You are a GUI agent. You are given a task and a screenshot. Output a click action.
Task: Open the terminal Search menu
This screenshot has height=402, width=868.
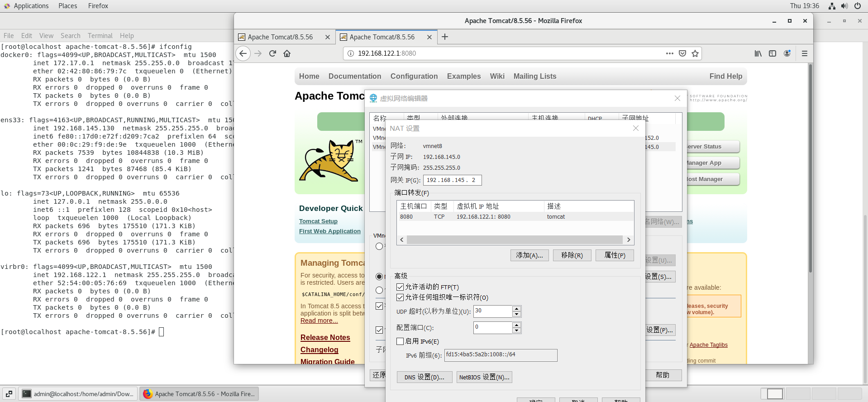click(71, 36)
